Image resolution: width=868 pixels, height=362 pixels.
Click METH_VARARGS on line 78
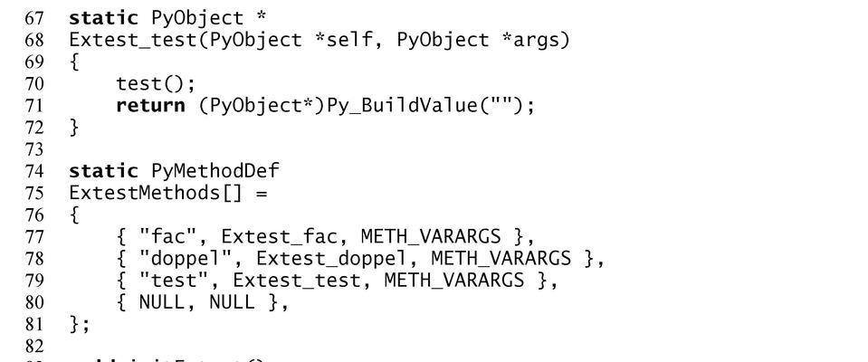pos(501,259)
